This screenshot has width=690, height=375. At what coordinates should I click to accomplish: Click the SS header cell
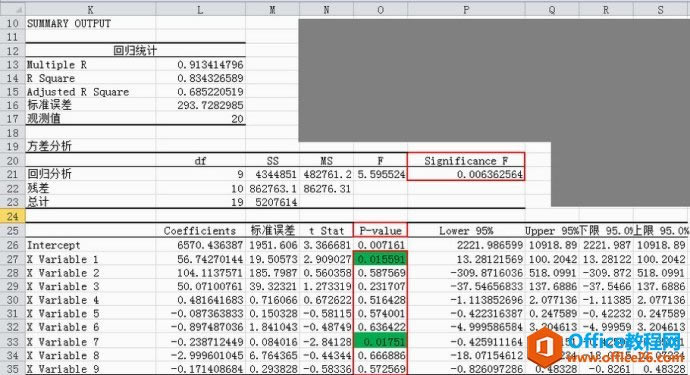pyautogui.click(x=272, y=161)
